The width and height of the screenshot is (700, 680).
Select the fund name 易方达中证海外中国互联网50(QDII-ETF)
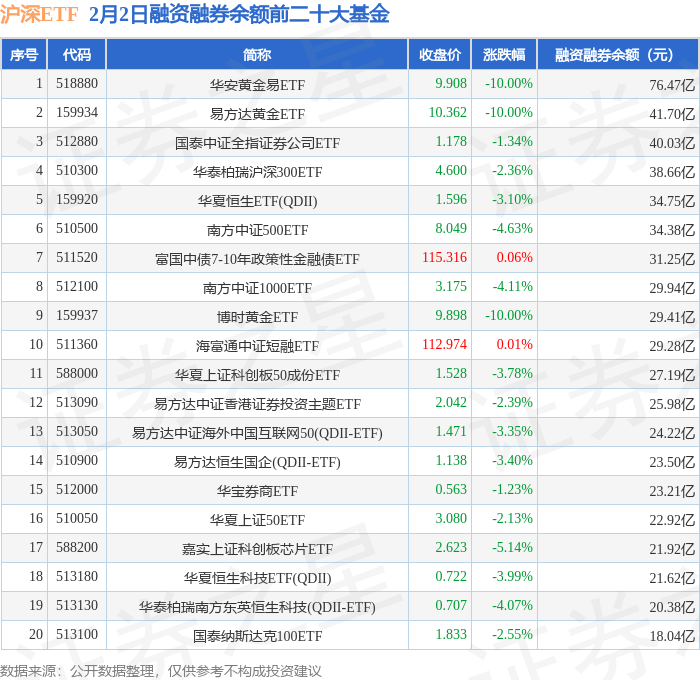[x=257, y=433]
